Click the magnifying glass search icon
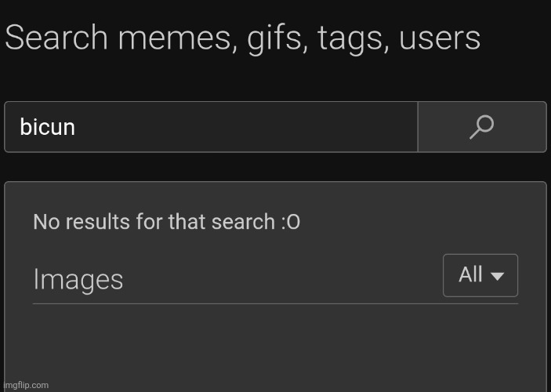The width and height of the screenshot is (551, 392). pos(481,126)
